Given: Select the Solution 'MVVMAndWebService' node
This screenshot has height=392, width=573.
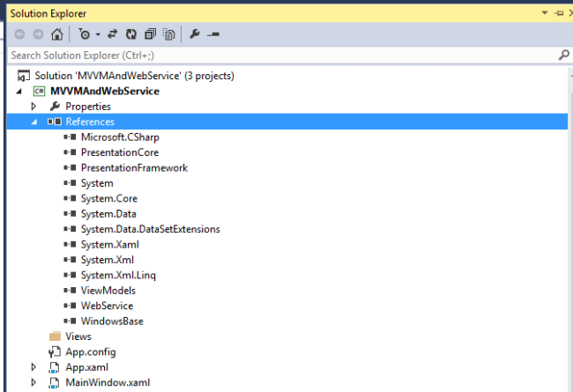Looking at the screenshot, I should click(135, 76).
